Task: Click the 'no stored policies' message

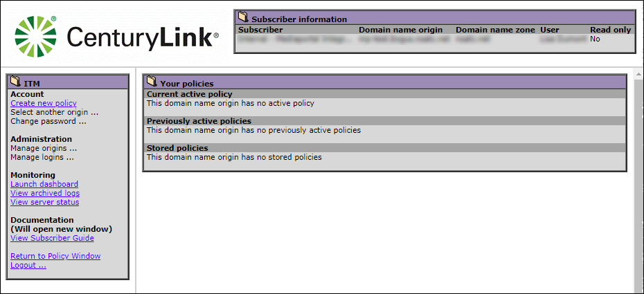Action: click(234, 157)
